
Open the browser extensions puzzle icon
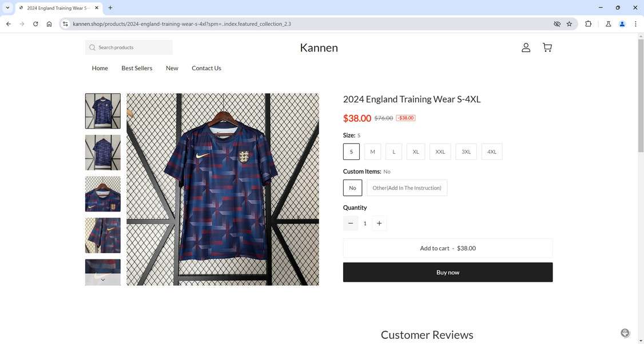coord(588,24)
